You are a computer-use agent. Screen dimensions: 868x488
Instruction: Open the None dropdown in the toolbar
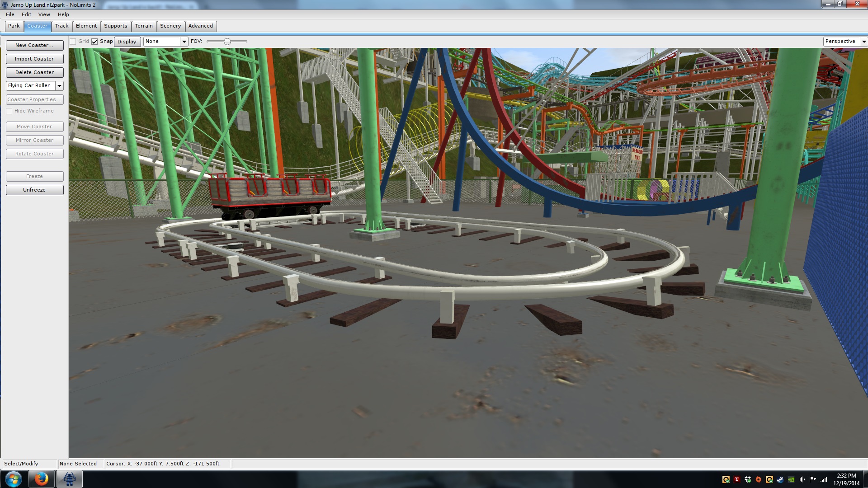184,42
